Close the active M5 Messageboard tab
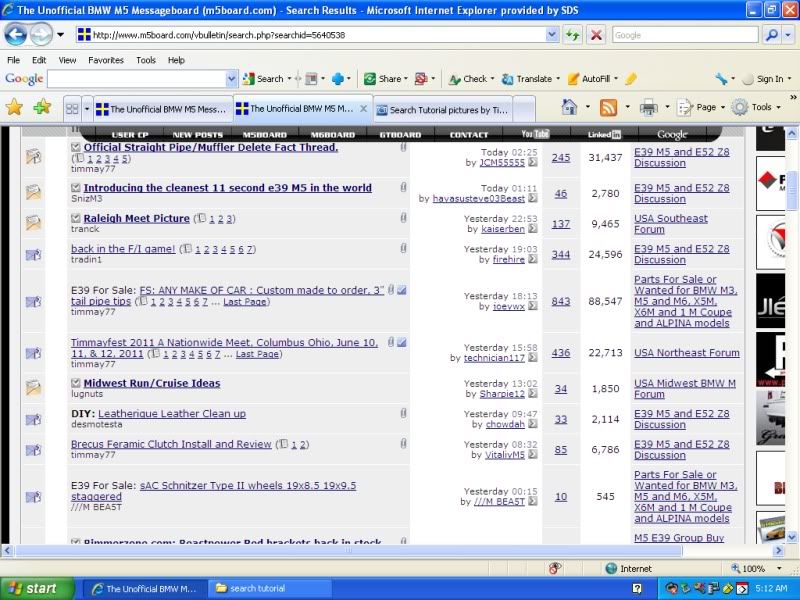Image resolution: width=800 pixels, height=600 pixels. [x=363, y=109]
